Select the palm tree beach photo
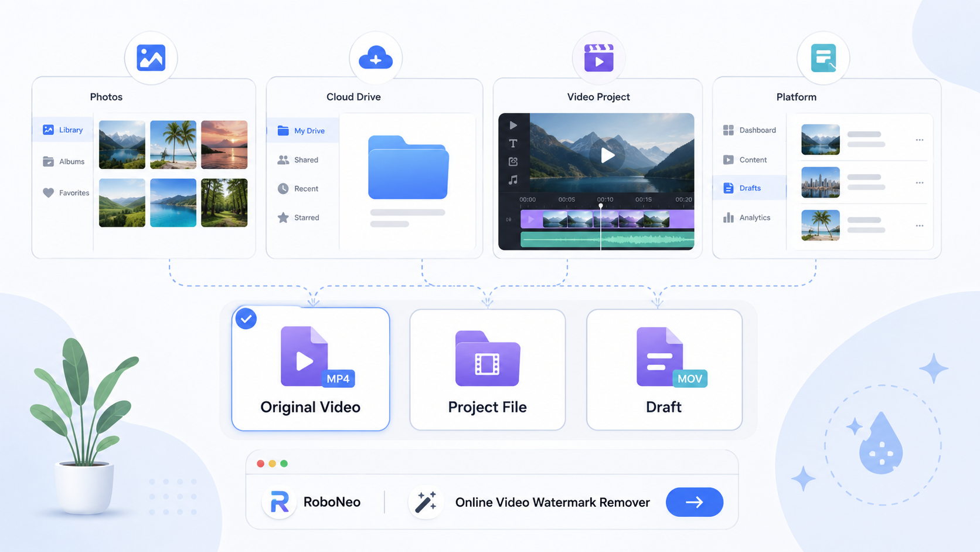Image resolution: width=980 pixels, height=552 pixels. 173,145
